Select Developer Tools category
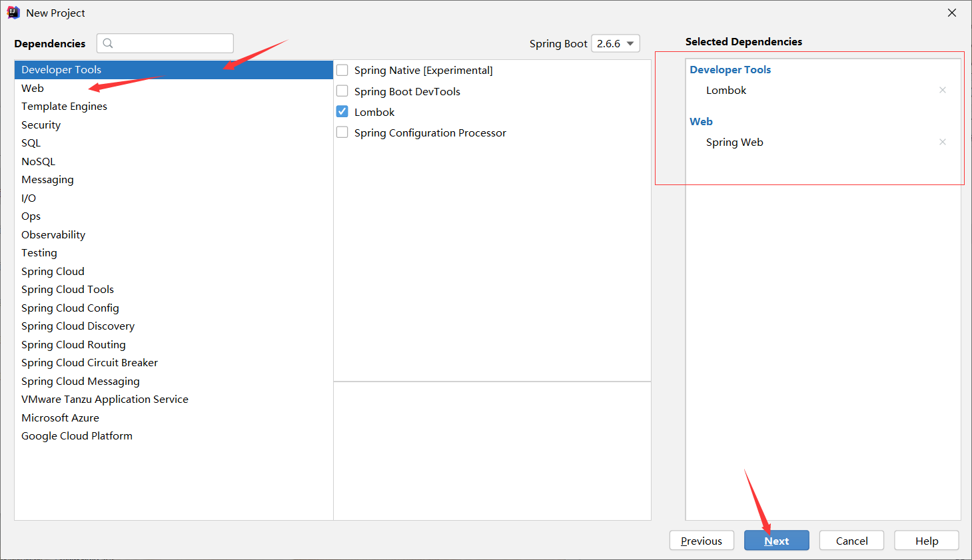 click(174, 70)
